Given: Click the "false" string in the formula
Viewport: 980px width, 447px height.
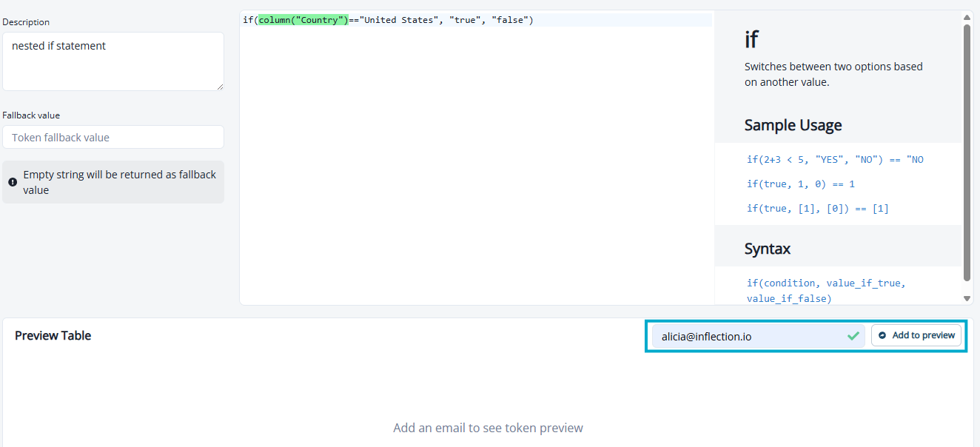Looking at the screenshot, I should [509, 20].
